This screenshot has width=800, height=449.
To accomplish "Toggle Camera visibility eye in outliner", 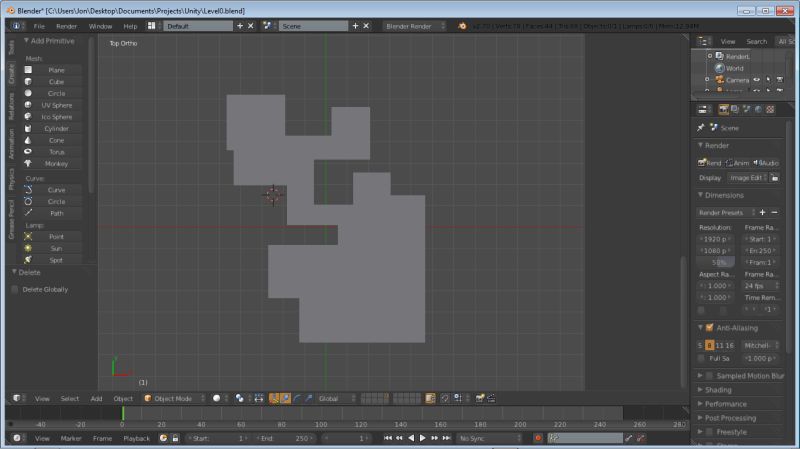I will coord(757,80).
